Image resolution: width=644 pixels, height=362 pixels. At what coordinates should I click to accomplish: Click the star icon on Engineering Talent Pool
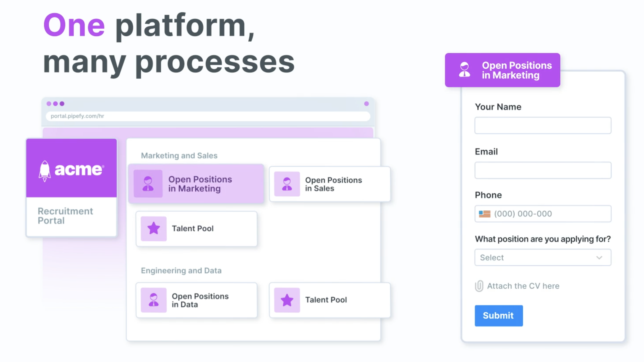pos(287,300)
